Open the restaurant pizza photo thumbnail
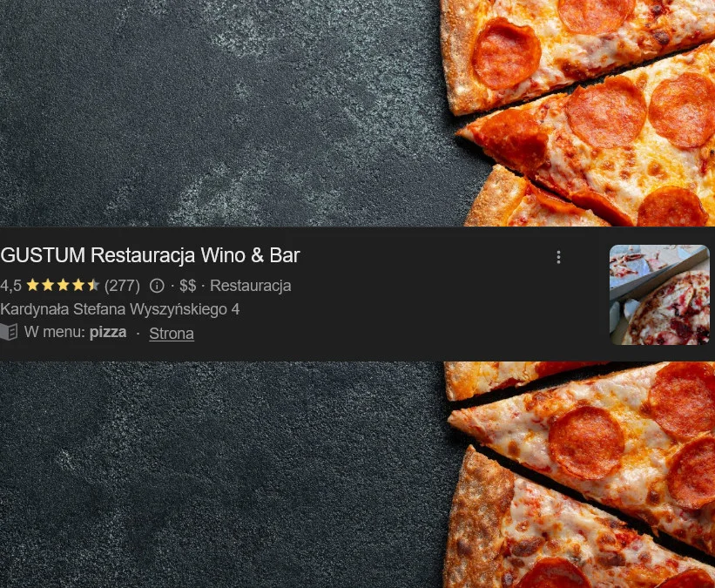 pos(659,294)
